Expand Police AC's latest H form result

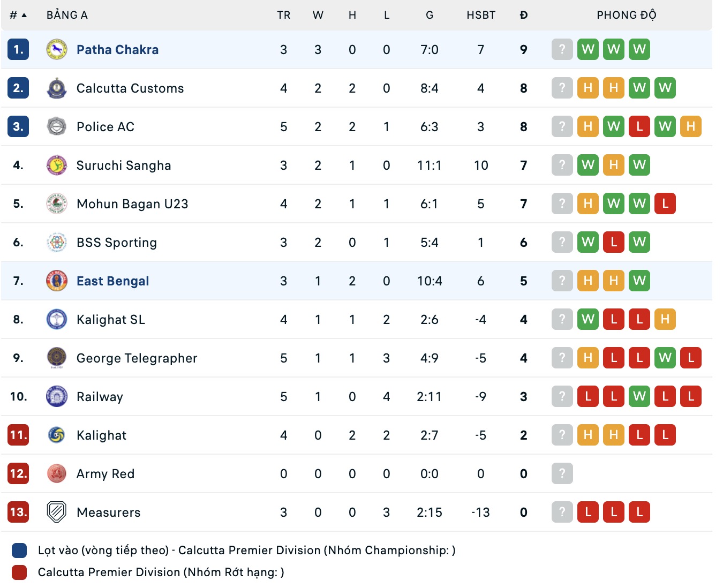coord(691,127)
